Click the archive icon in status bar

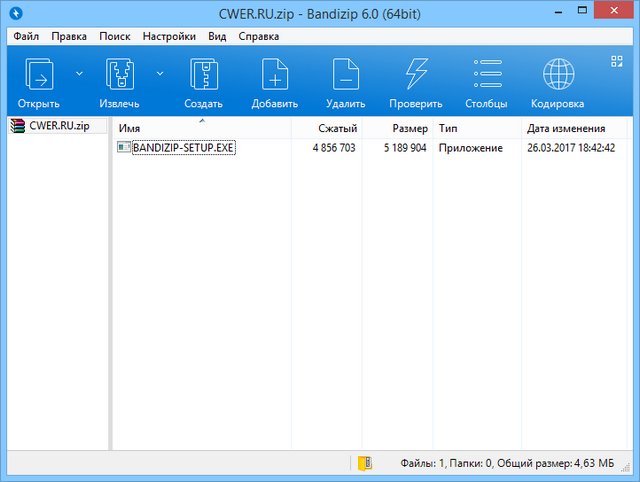pyautogui.click(x=364, y=464)
